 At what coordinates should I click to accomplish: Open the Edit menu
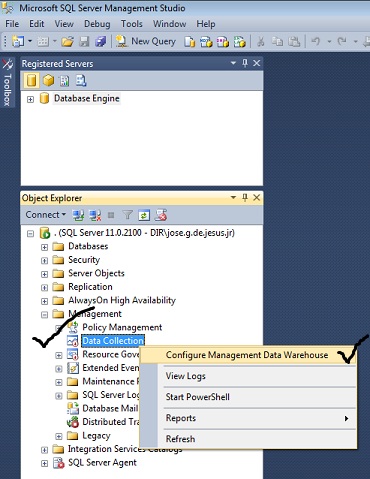[37, 24]
